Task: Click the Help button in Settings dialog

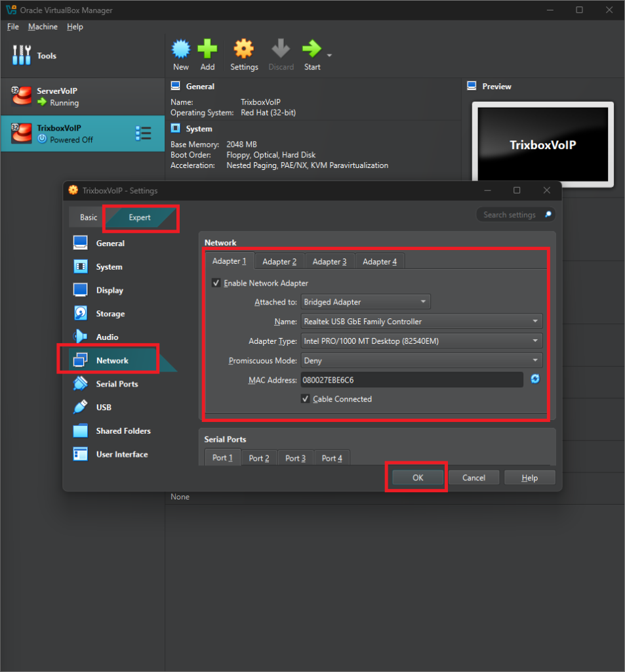Action: (x=529, y=478)
